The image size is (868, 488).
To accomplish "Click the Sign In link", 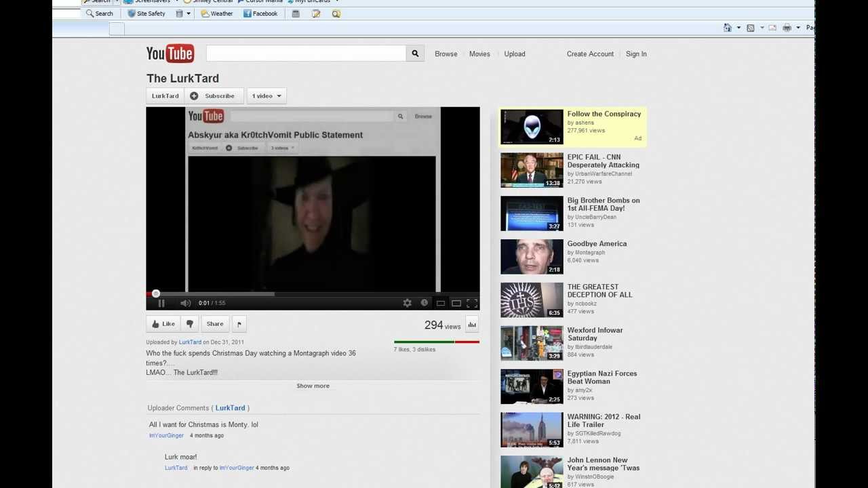I will (636, 54).
